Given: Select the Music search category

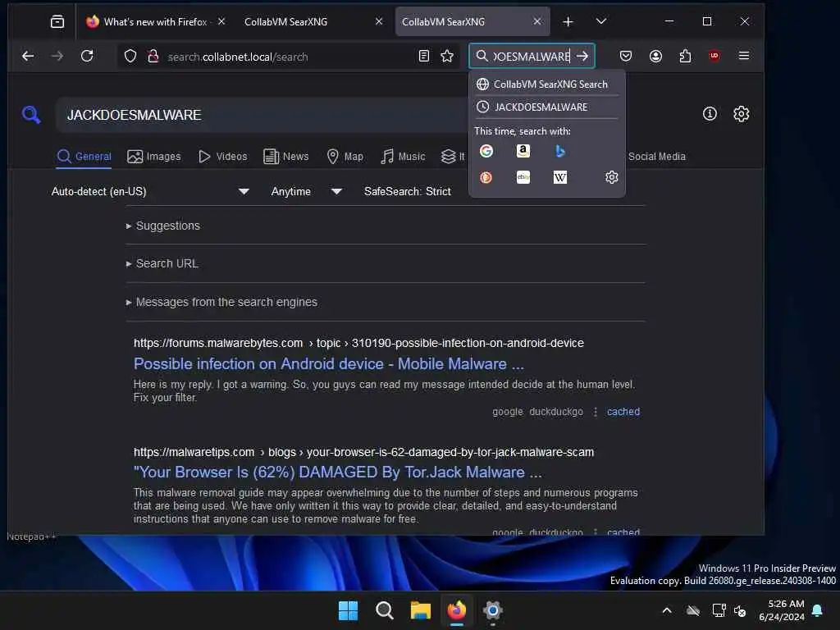Looking at the screenshot, I should point(403,157).
